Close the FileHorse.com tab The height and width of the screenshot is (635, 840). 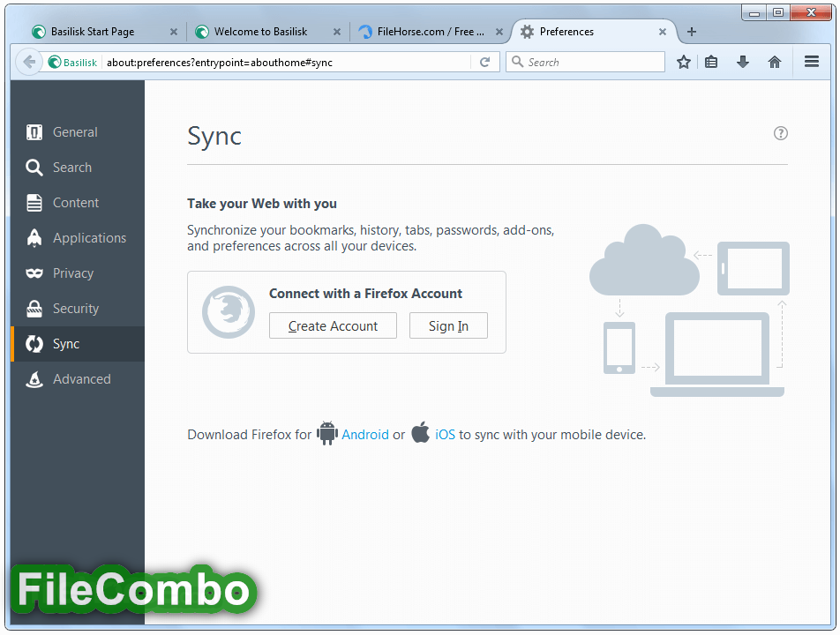coord(499,32)
